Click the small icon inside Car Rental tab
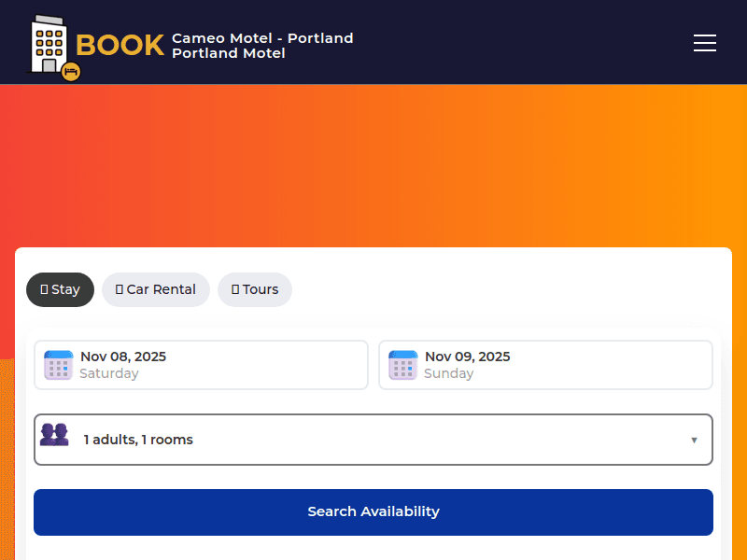The width and height of the screenshot is (747, 560). click(120, 289)
